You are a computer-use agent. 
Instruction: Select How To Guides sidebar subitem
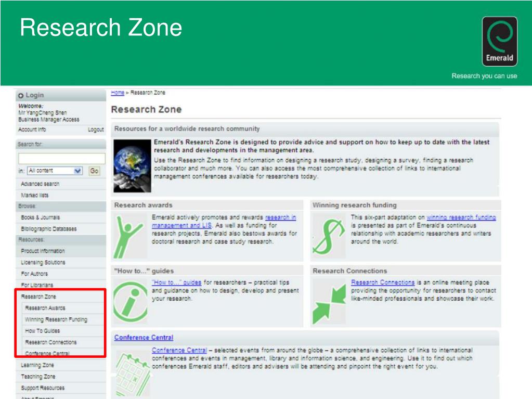pyautogui.click(x=43, y=331)
